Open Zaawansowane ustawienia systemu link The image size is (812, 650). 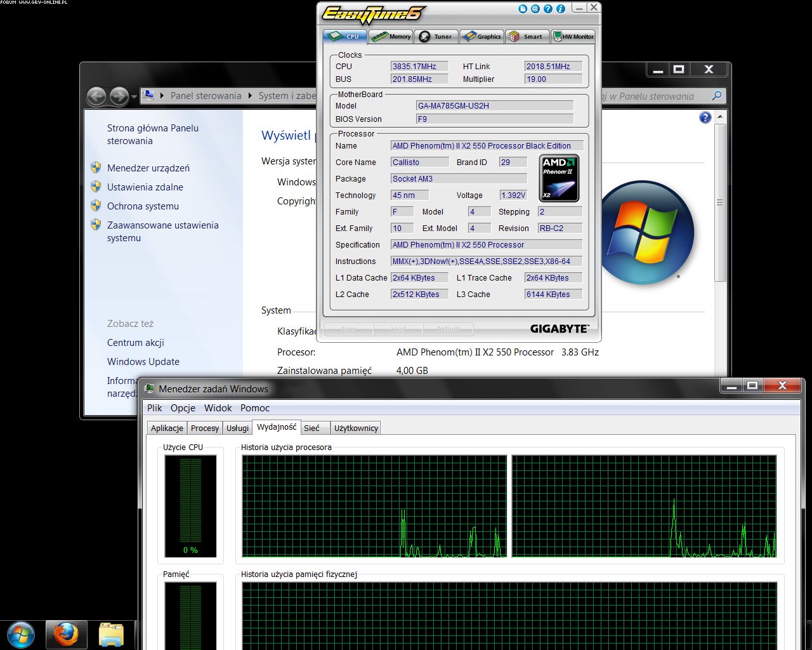click(163, 232)
